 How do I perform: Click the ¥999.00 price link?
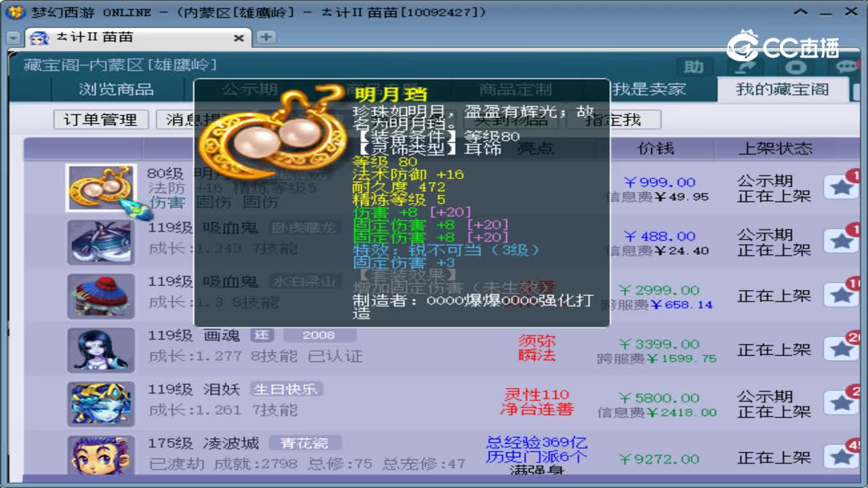click(661, 182)
